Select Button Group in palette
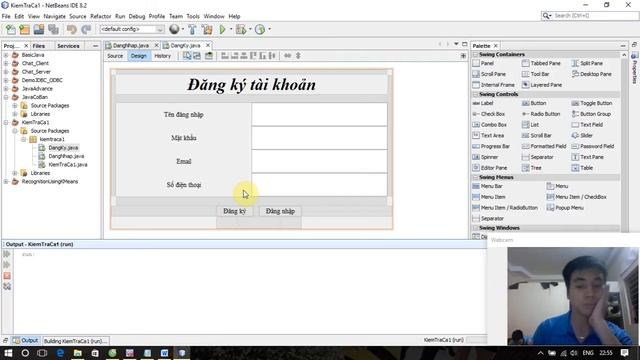This screenshot has width=640, height=360. (x=591, y=114)
